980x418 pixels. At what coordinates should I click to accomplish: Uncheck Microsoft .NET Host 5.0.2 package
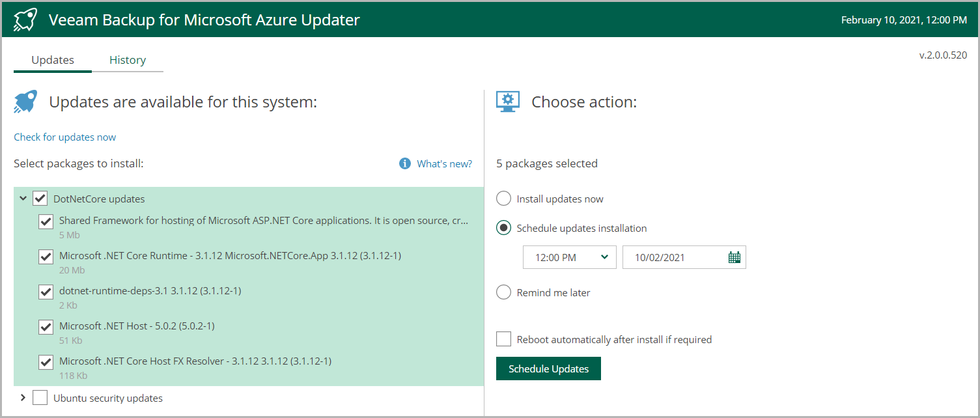(46, 327)
